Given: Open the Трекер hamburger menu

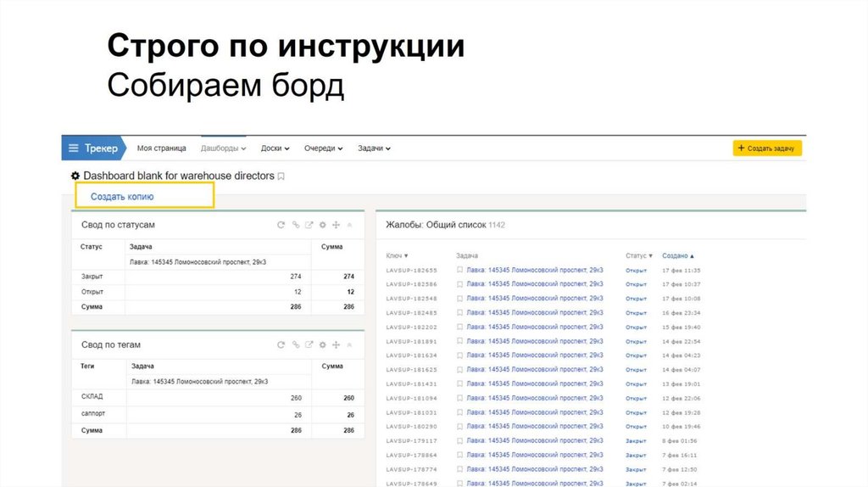Looking at the screenshot, I should click(74, 148).
